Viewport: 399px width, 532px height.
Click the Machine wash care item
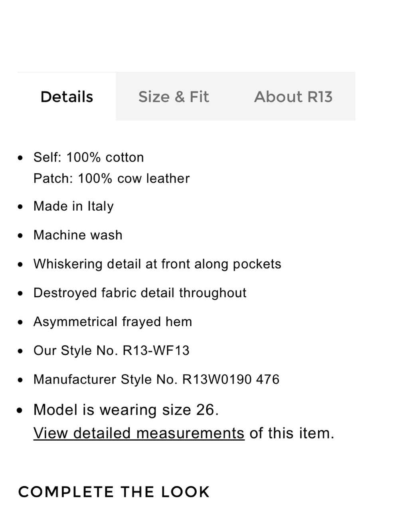pyautogui.click(x=78, y=235)
